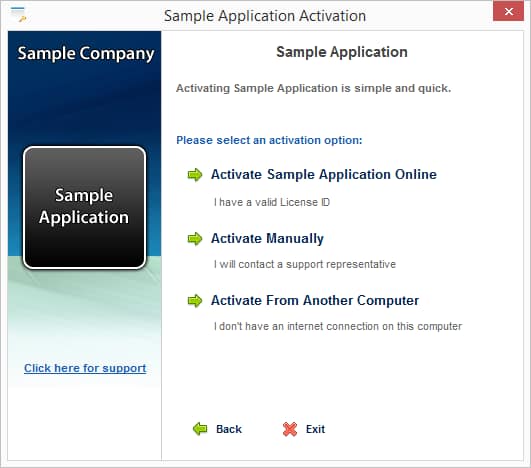Click the Sample Application Activation title bar text

265,16
